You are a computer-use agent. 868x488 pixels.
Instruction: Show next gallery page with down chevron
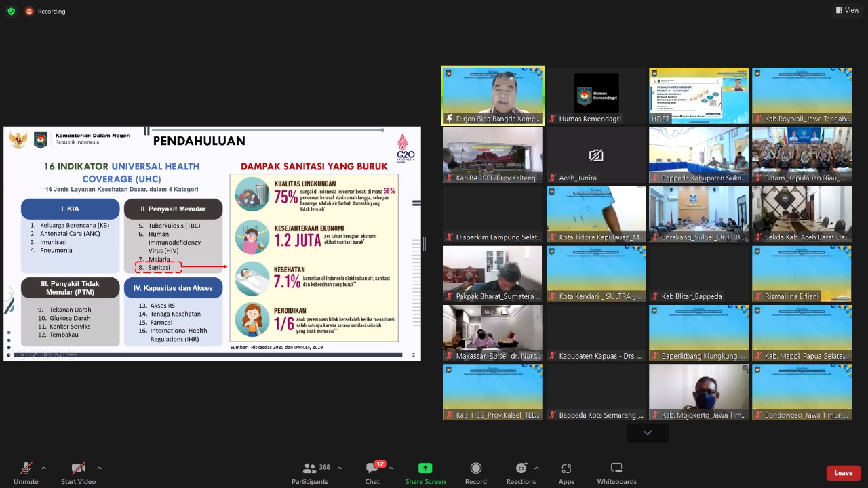pyautogui.click(x=647, y=432)
